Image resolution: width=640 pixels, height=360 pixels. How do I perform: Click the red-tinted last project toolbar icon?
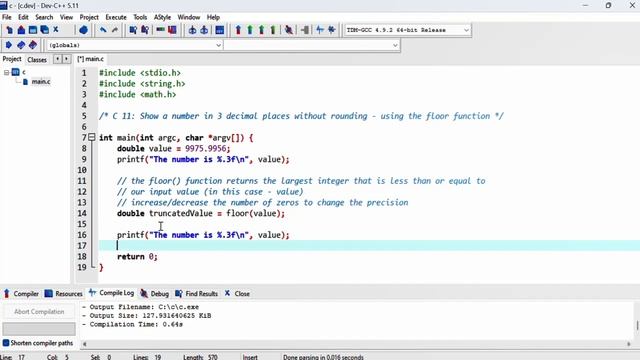click(33, 45)
